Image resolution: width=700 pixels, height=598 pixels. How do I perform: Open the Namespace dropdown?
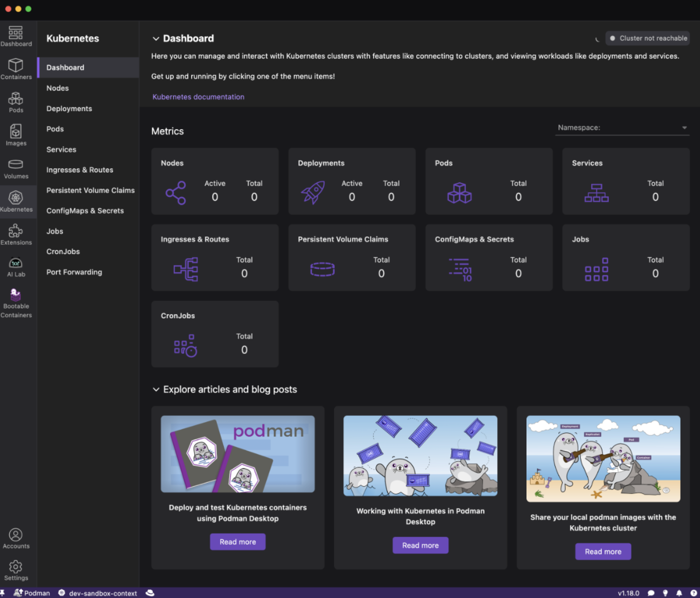pyautogui.click(x=622, y=128)
